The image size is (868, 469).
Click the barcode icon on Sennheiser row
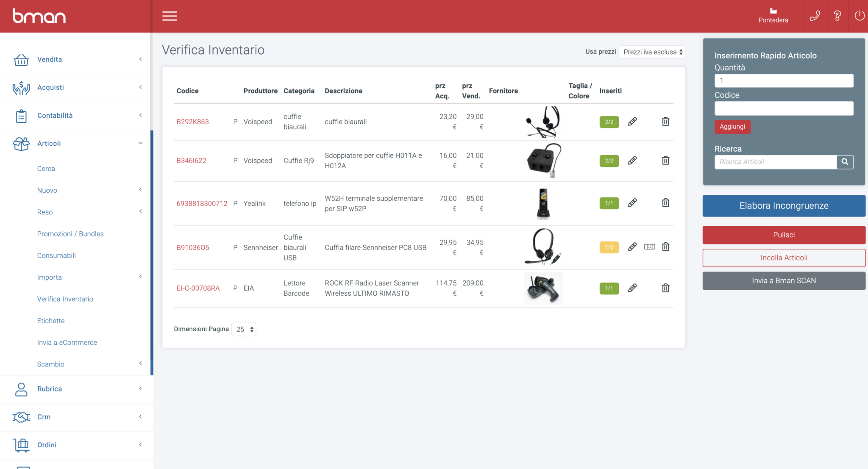click(650, 247)
